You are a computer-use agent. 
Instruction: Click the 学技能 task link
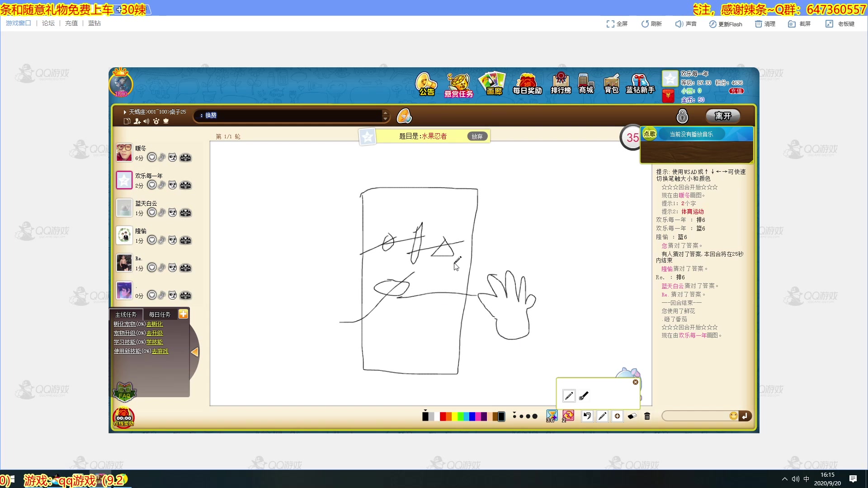[x=154, y=342]
